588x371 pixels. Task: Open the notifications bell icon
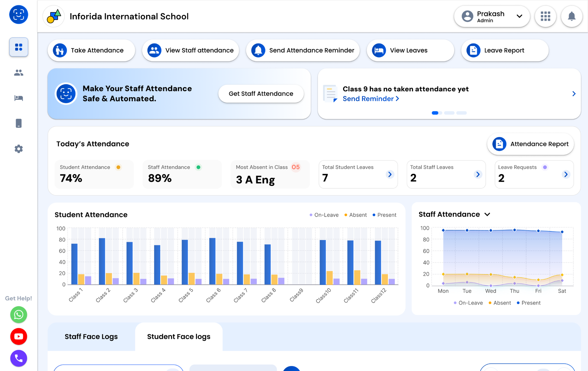click(x=571, y=16)
